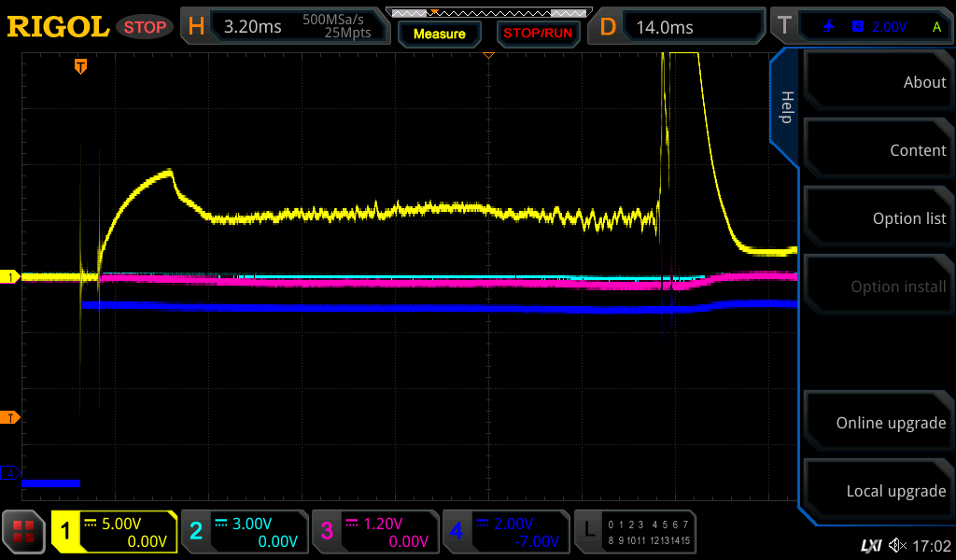Click the red STOP status indicator
Viewport: 956px width, 560px height.
click(x=145, y=27)
